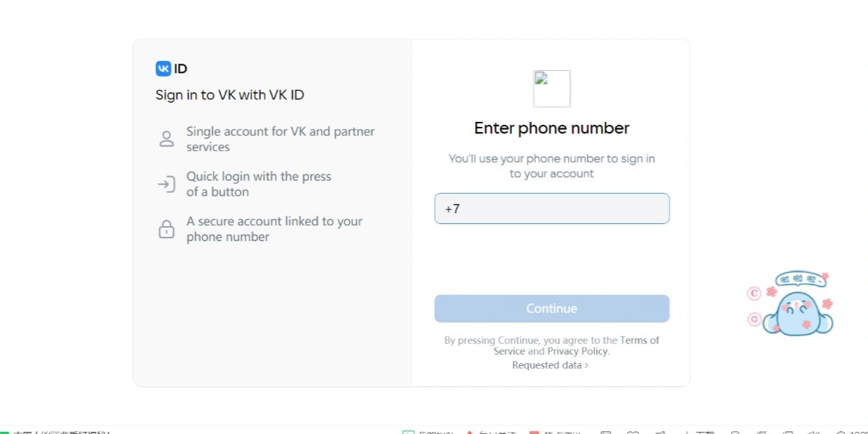Open the Privacy Policy link
The image size is (868, 434).
[x=577, y=351]
